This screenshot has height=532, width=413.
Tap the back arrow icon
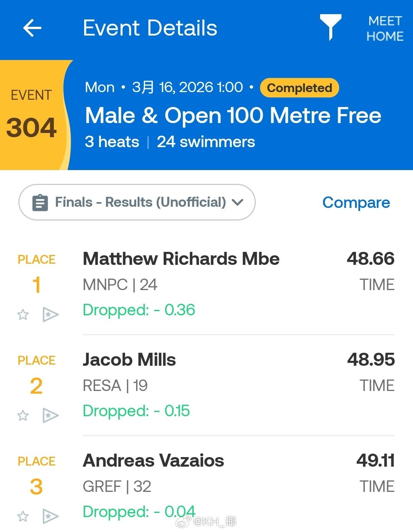(32, 28)
